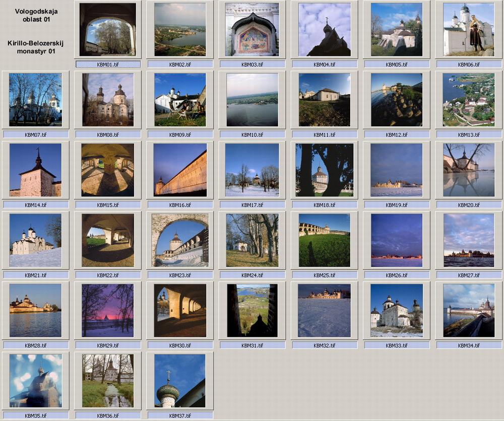This screenshot has width=504, height=421.
Task: Click the "Vologodskaja oblast 01" heading text
Action: pyautogui.click(x=36, y=16)
